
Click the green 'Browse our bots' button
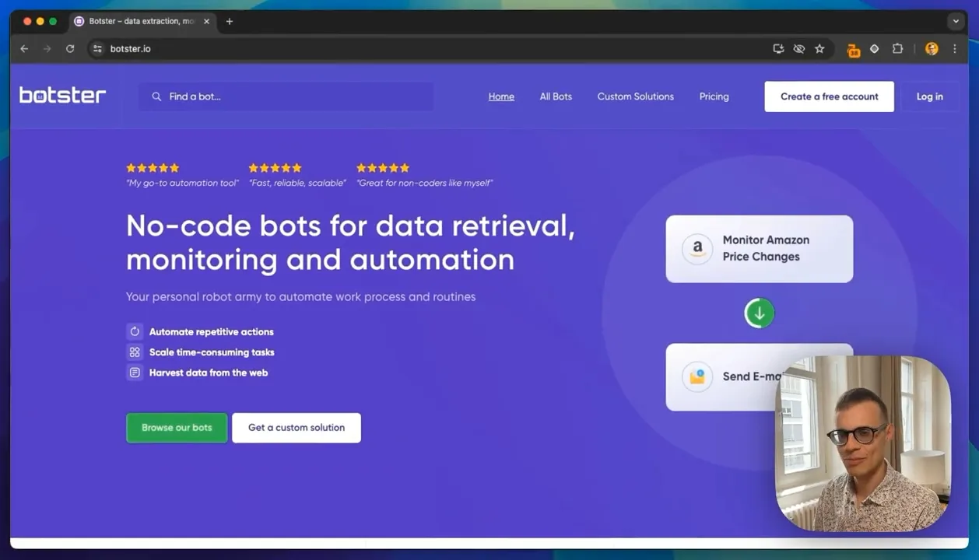click(x=177, y=428)
